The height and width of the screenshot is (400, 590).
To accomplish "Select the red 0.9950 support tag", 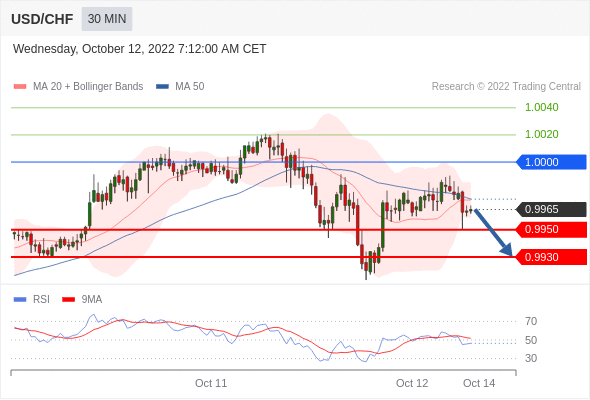I will (x=551, y=230).
